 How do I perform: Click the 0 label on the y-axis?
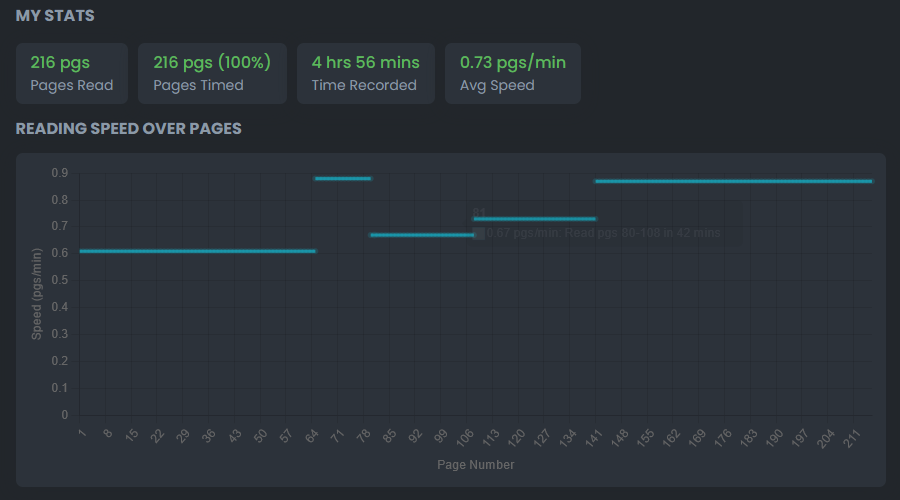tap(65, 415)
